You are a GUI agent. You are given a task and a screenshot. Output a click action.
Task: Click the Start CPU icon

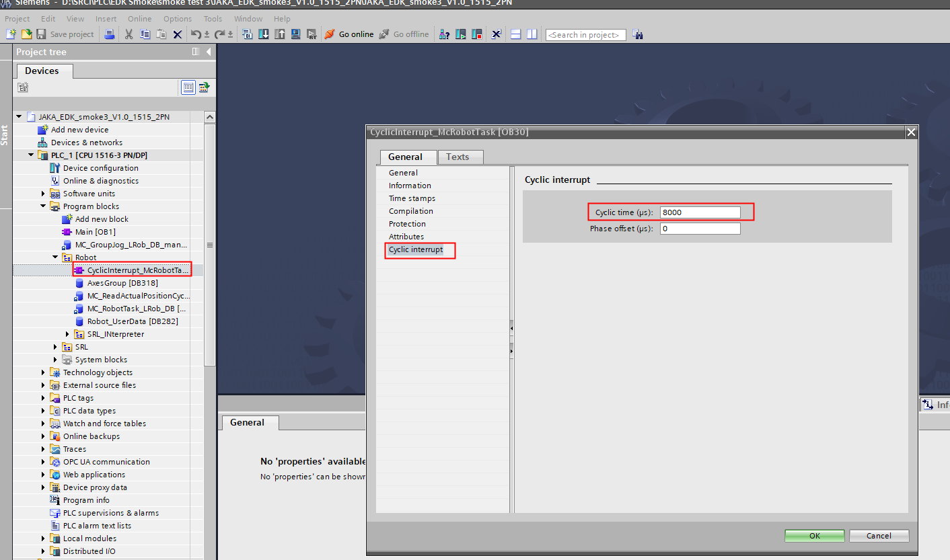coord(461,34)
